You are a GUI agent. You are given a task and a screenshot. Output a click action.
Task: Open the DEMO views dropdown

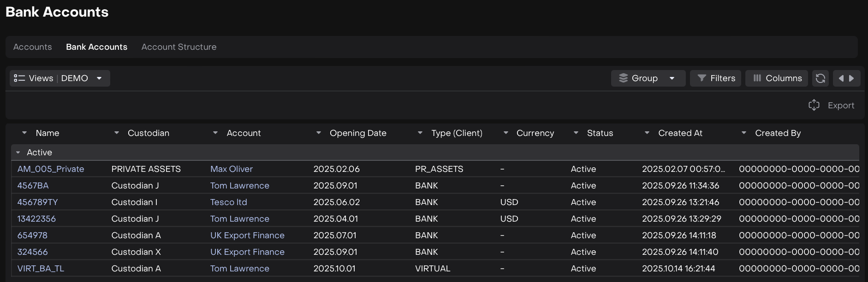tap(99, 78)
